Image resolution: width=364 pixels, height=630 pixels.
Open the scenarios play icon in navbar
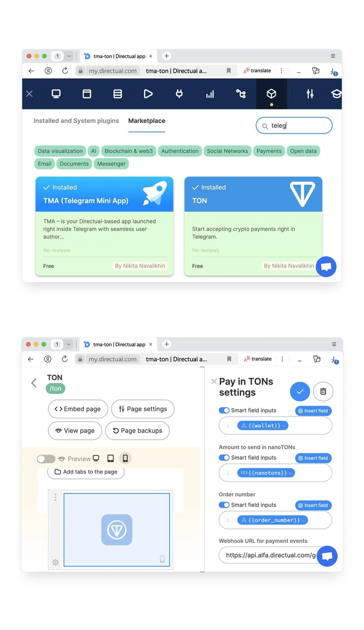coord(148,94)
